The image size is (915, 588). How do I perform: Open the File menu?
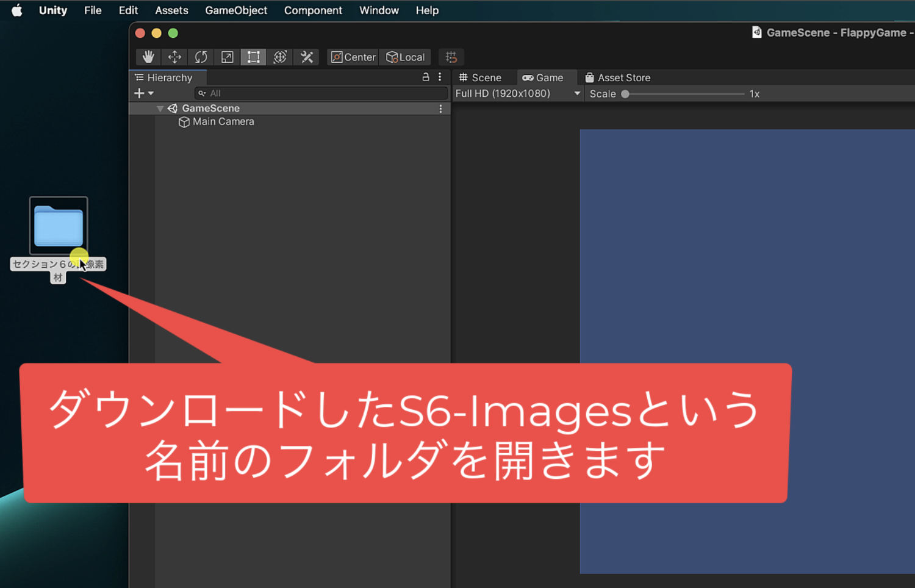pos(93,10)
